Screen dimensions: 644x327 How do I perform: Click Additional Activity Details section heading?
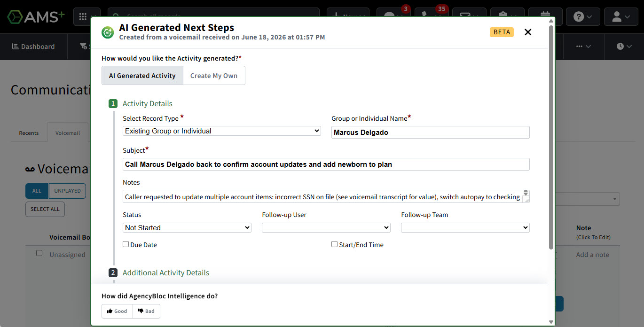tap(166, 273)
